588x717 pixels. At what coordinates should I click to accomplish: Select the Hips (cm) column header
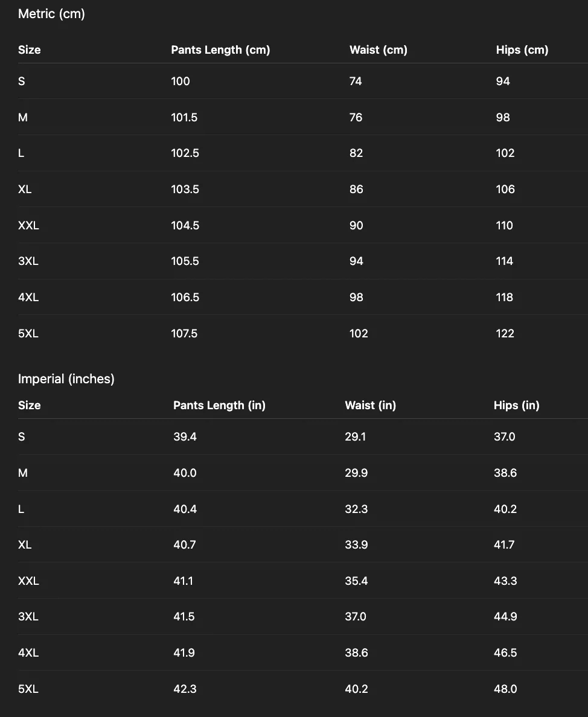522,50
